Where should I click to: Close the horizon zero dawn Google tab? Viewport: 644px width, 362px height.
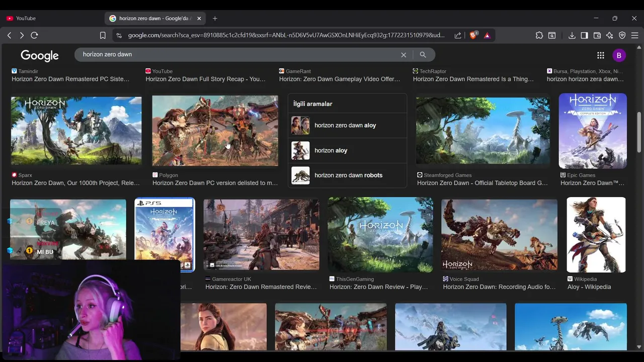pos(199,18)
